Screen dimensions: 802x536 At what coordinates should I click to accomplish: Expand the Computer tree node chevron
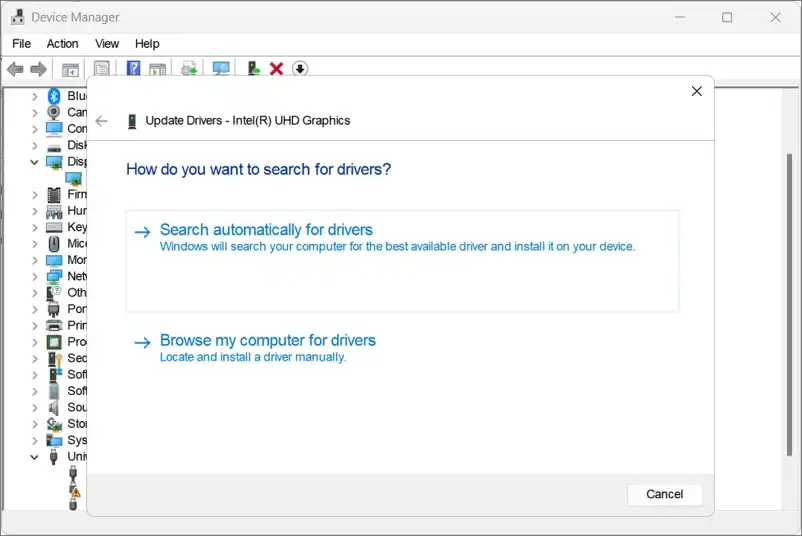34,129
